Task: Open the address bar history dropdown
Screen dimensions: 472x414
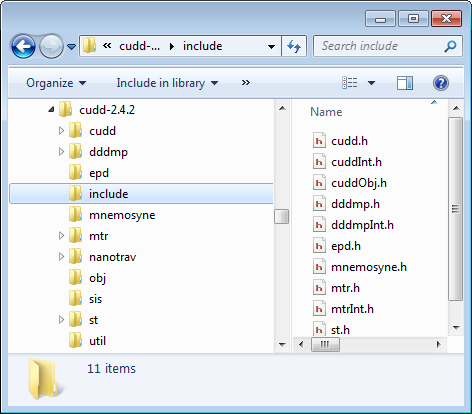Action: (271, 47)
